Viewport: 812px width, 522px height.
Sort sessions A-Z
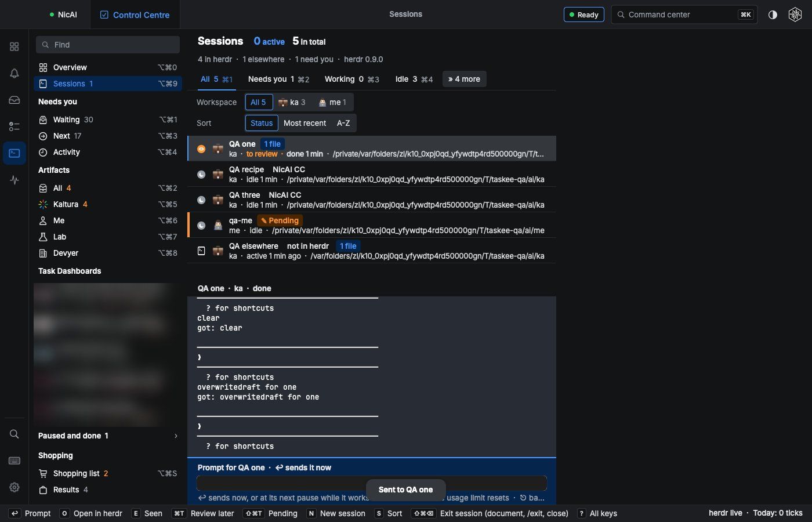pos(343,123)
